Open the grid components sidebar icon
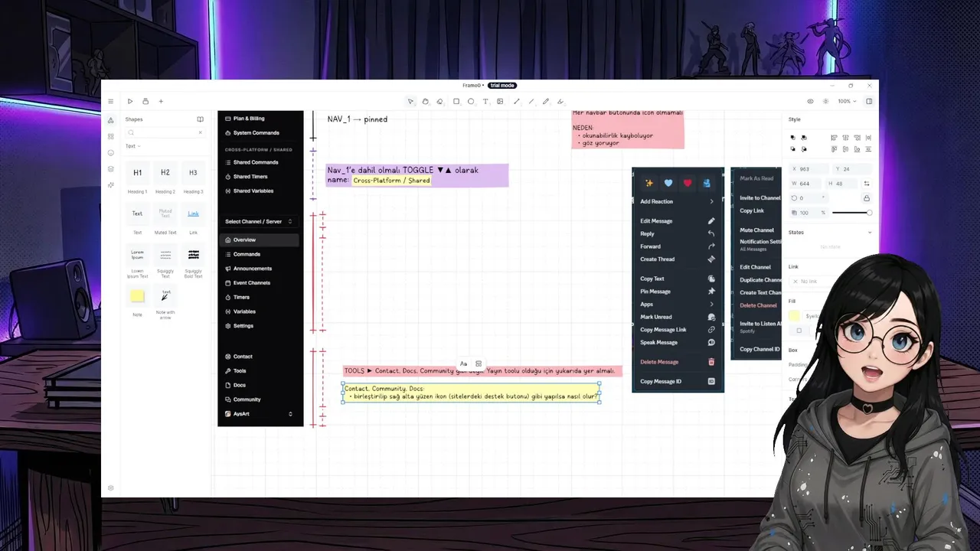The width and height of the screenshot is (980, 551). pyautogui.click(x=111, y=136)
